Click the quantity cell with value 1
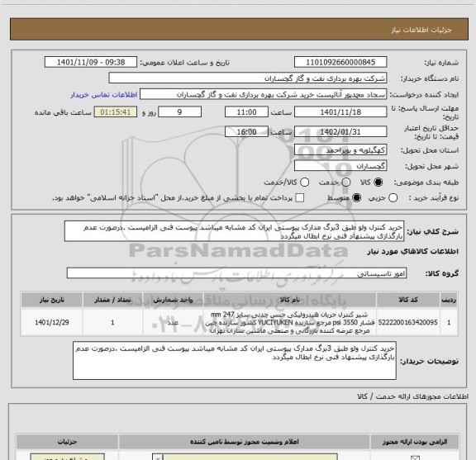The height and width of the screenshot is (460, 476). coord(112,322)
